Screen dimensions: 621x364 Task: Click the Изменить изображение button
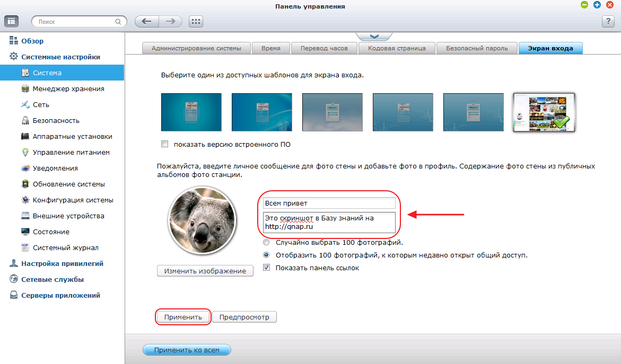(x=205, y=271)
